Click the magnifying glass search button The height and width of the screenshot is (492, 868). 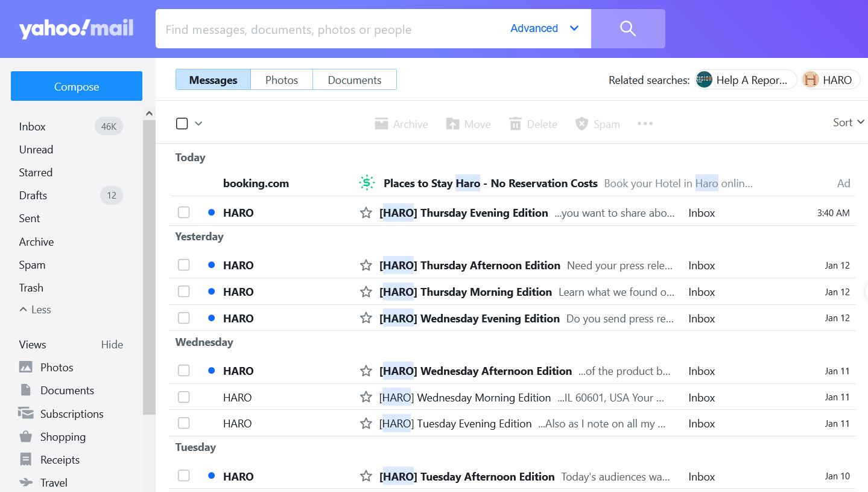click(628, 28)
